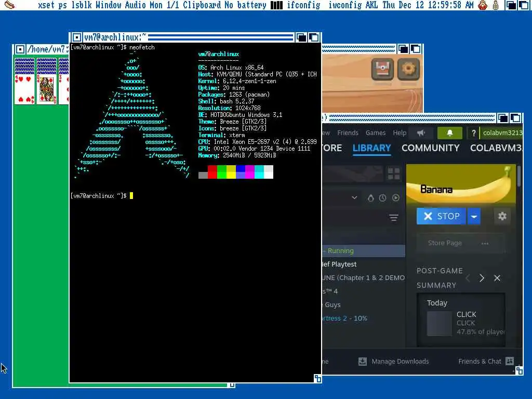Click the Steam announcements megaphone icon
Viewport: 532px width, 399px height.
pos(421,132)
